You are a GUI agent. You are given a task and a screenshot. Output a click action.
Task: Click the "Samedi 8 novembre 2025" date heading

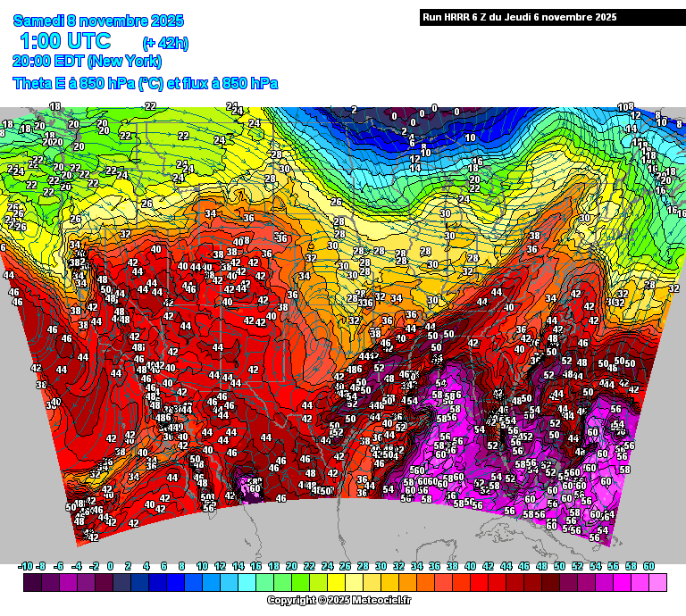98,21
